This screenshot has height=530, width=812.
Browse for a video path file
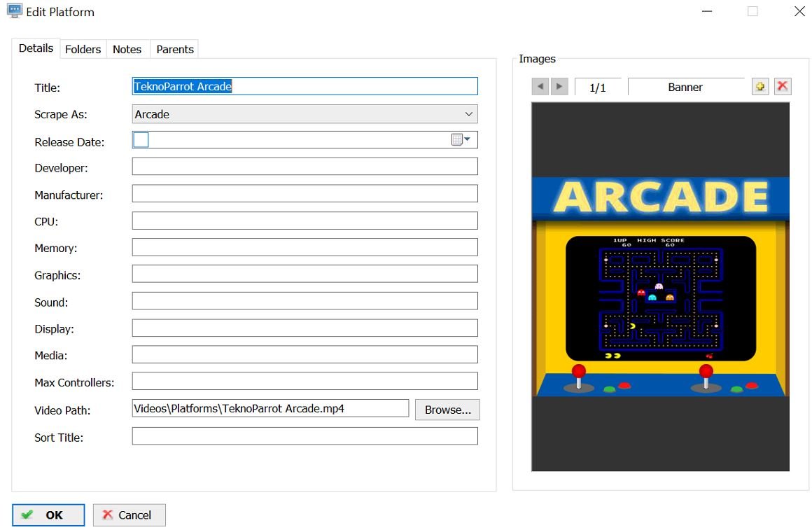click(x=447, y=410)
